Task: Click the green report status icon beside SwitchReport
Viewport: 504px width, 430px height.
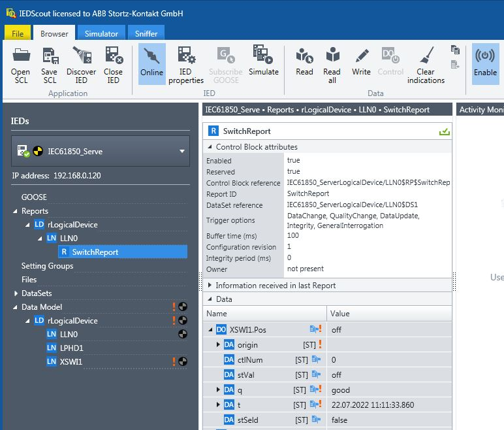Action: [445, 131]
